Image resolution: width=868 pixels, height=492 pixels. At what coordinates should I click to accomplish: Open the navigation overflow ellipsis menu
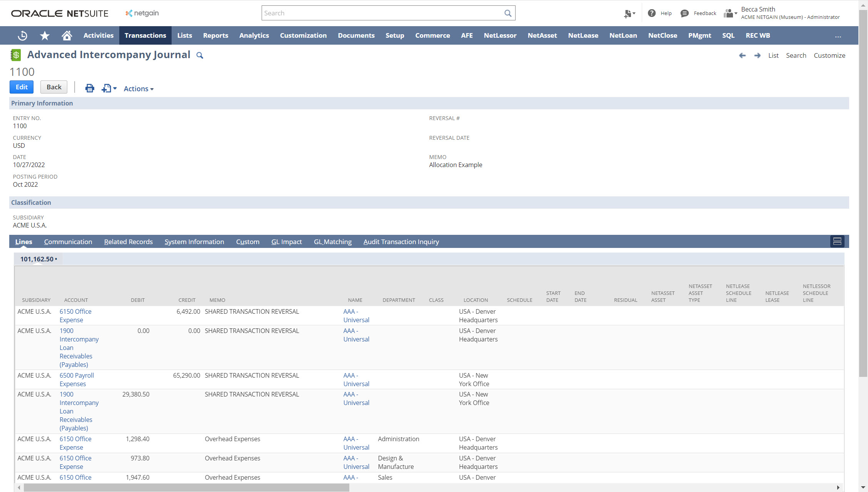pyautogui.click(x=838, y=36)
